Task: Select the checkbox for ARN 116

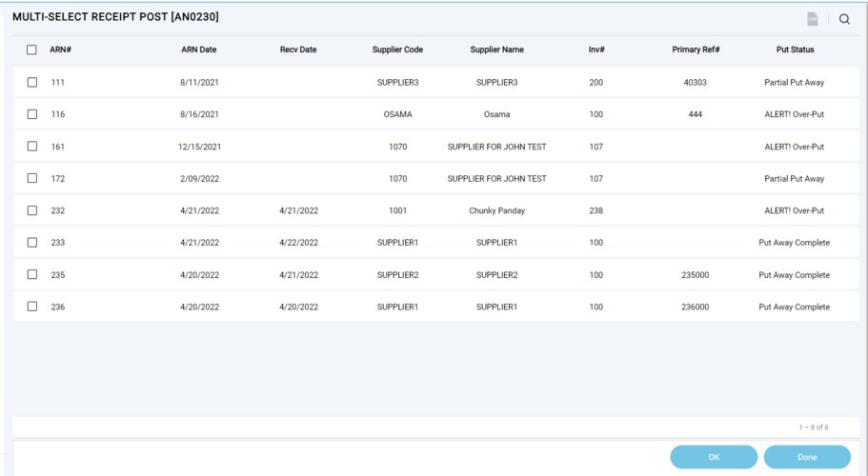Action: [32, 114]
